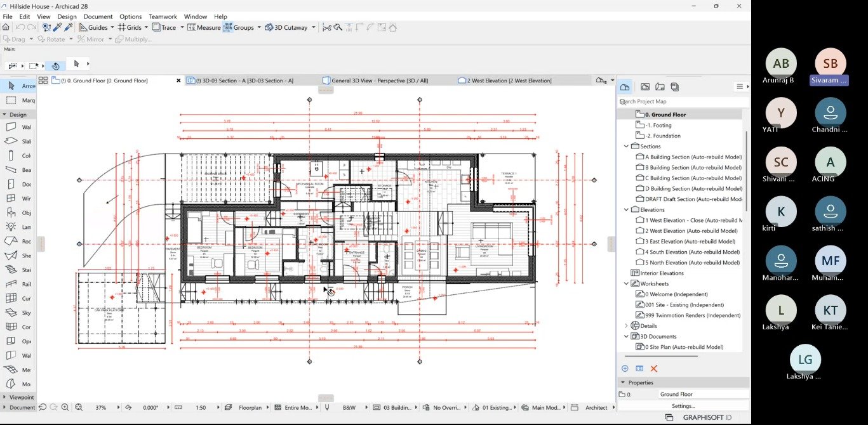Click the red delete icon in Navigator
The height and width of the screenshot is (425, 868).
[x=654, y=369]
